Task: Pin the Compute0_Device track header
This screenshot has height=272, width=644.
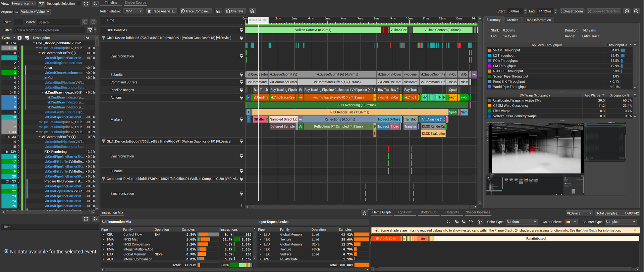Action: point(241,179)
